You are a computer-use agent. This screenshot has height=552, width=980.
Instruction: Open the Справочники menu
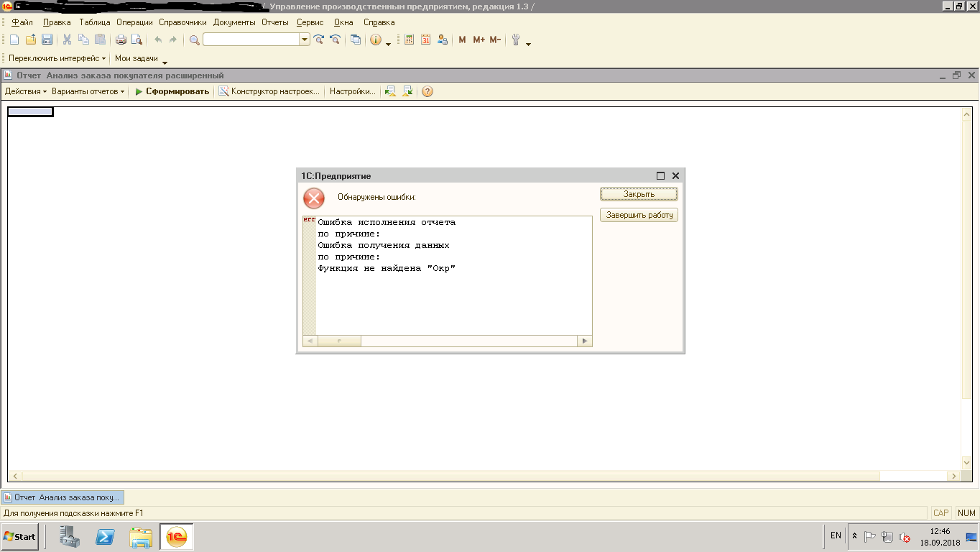(x=182, y=22)
